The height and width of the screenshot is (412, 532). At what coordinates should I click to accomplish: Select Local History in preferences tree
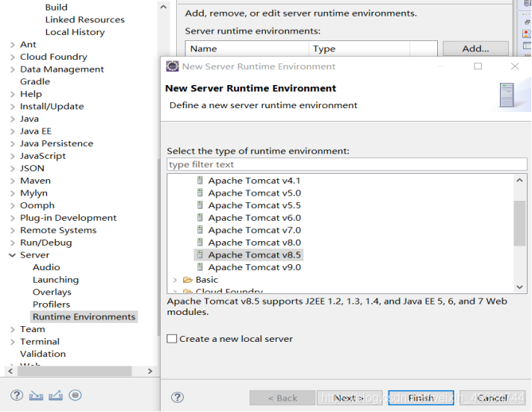pos(75,32)
